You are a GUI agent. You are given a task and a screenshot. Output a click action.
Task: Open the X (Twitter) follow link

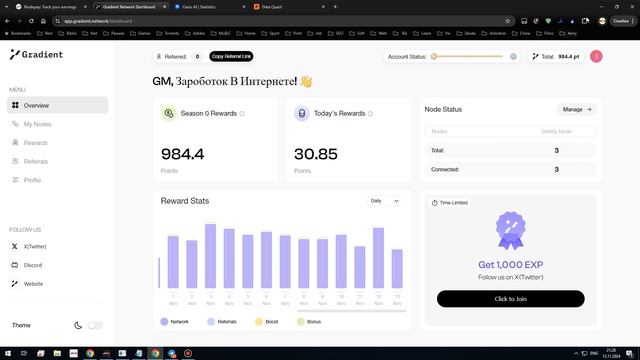point(29,247)
